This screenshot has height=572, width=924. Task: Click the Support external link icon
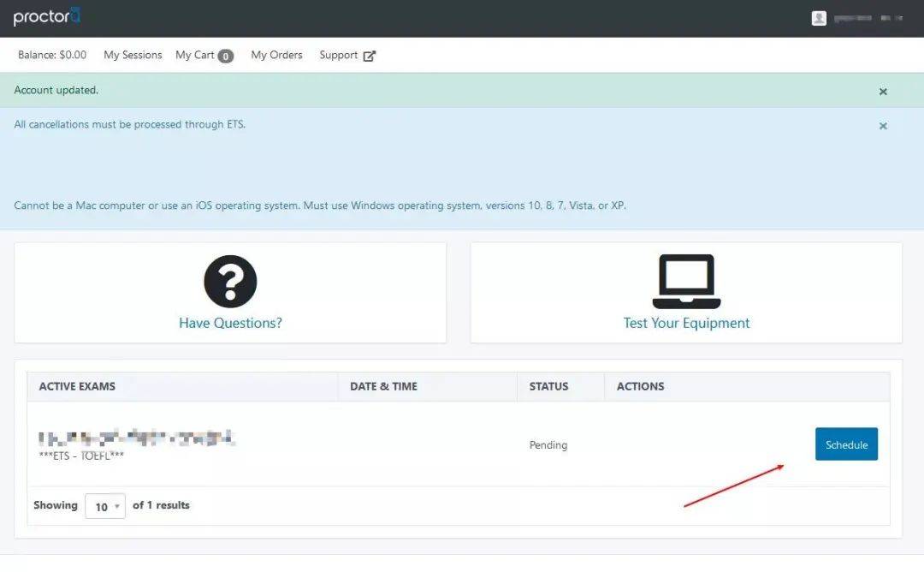[x=370, y=56]
